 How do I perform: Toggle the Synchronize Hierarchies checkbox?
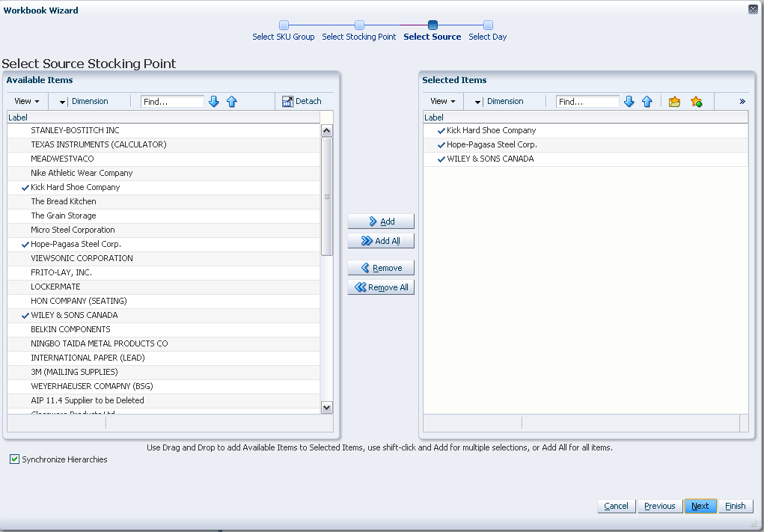15,459
